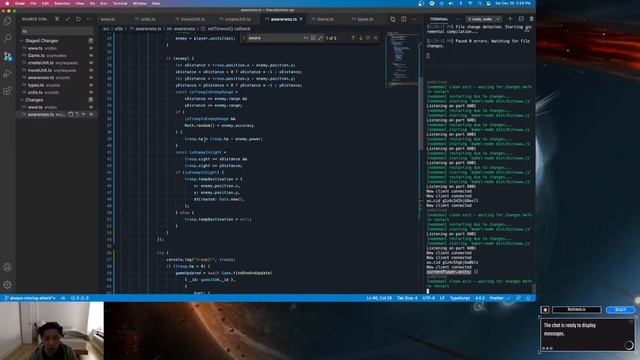Open staged file createUnit.ts

57,63
